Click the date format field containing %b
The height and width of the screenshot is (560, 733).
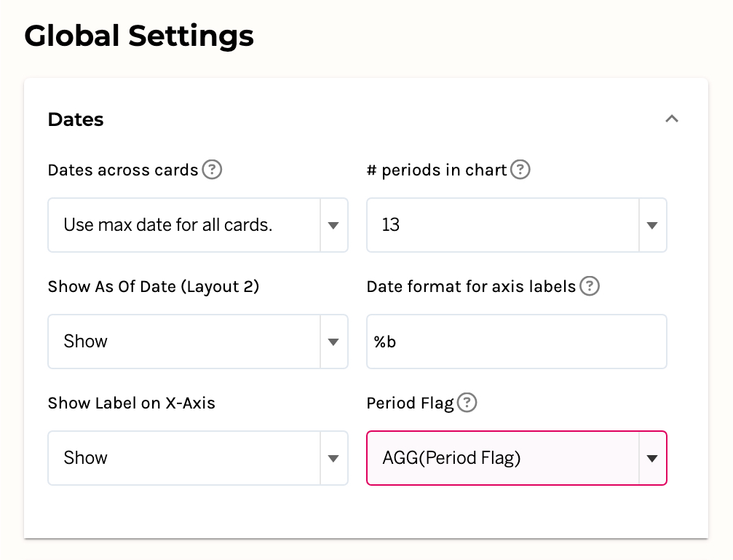tap(516, 342)
